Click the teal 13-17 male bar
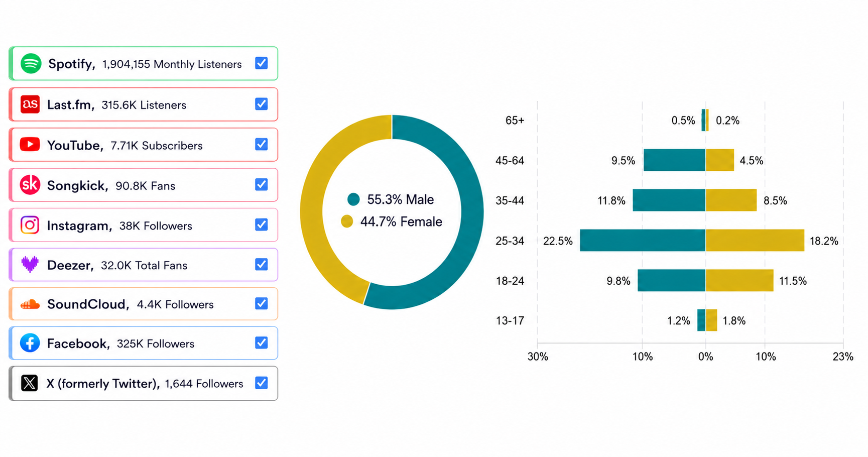Image resolution: width=868 pixels, height=457 pixels. click(701, 320)
